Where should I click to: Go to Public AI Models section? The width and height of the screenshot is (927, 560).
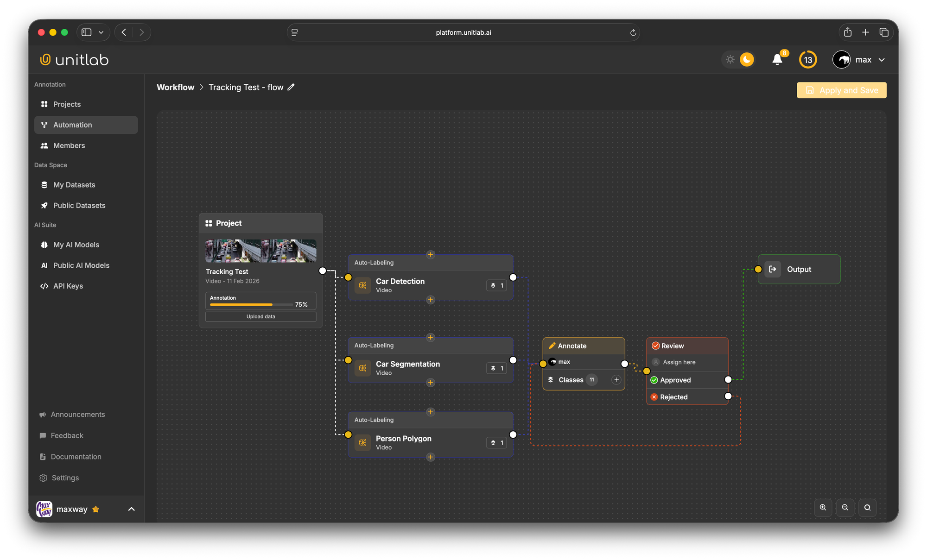tap(81, 265)
